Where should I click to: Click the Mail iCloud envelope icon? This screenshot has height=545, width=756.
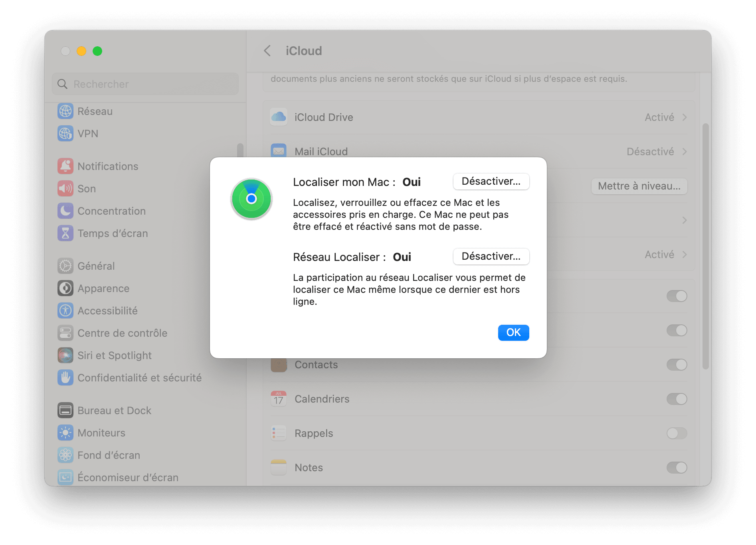(x=279, y=150)
